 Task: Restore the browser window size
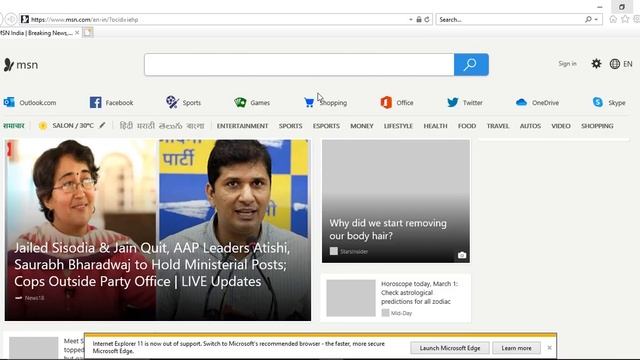coord(622,7)
